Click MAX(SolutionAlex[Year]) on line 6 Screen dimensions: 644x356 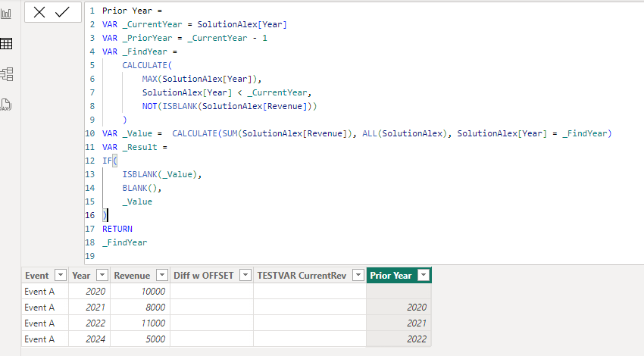(x=199, y=79)
